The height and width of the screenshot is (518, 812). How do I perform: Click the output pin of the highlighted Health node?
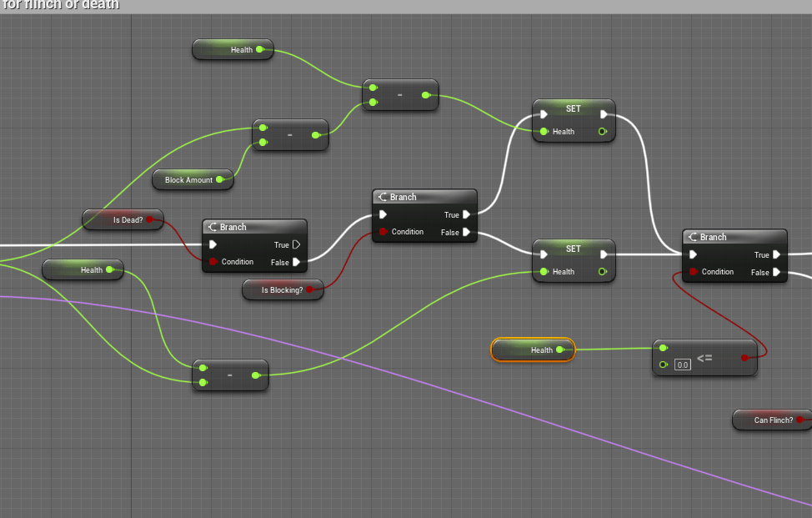pos(560,350)
